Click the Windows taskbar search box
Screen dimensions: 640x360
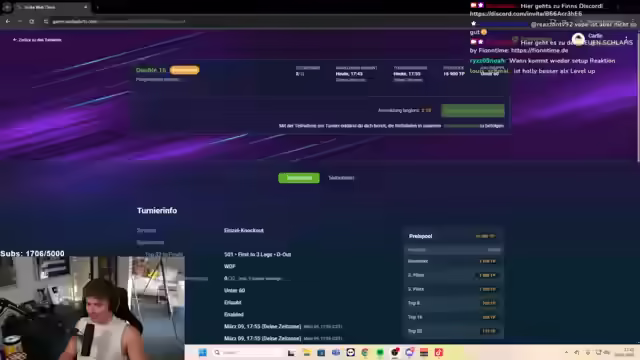247,353
